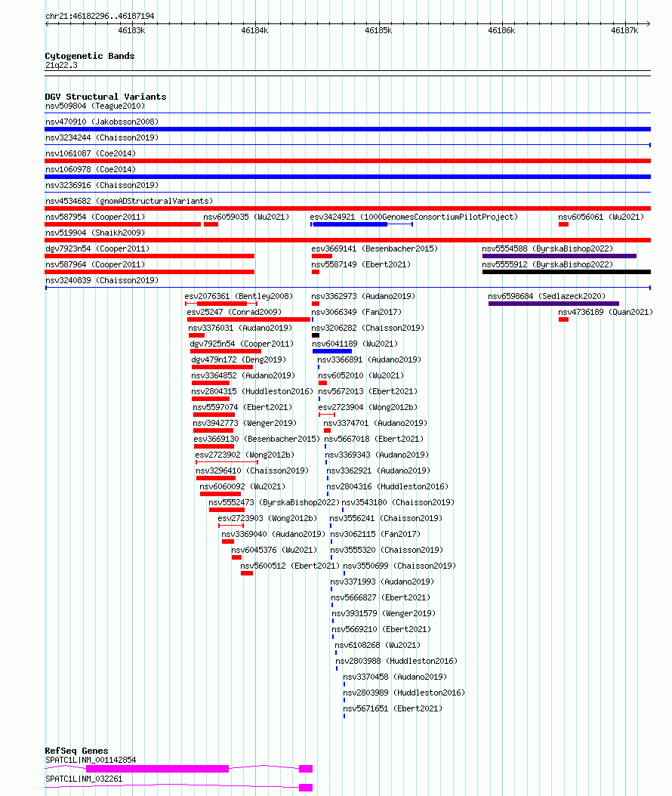Open nsv3234244 (Chaisson2019) variant entry
672x796 pixels.
[x=101, y=137]
